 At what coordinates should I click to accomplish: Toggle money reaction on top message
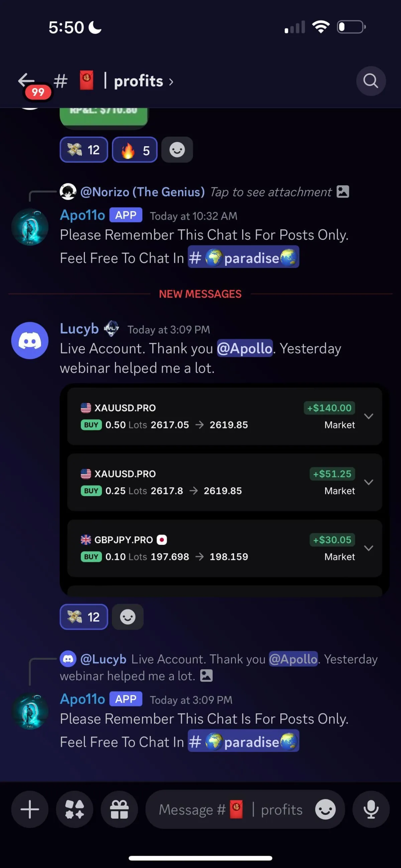click(x=84, y=150)
